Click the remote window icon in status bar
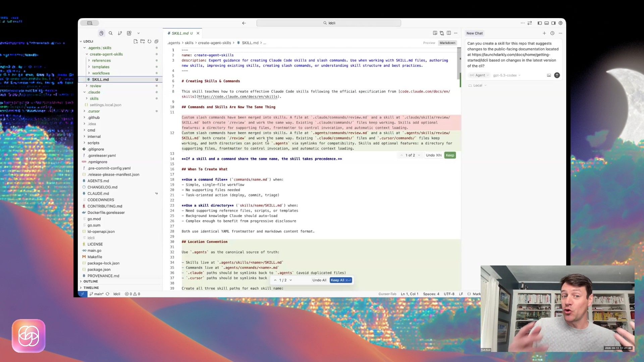This screenshot has width=644, height=362. [x=83, y=294]
